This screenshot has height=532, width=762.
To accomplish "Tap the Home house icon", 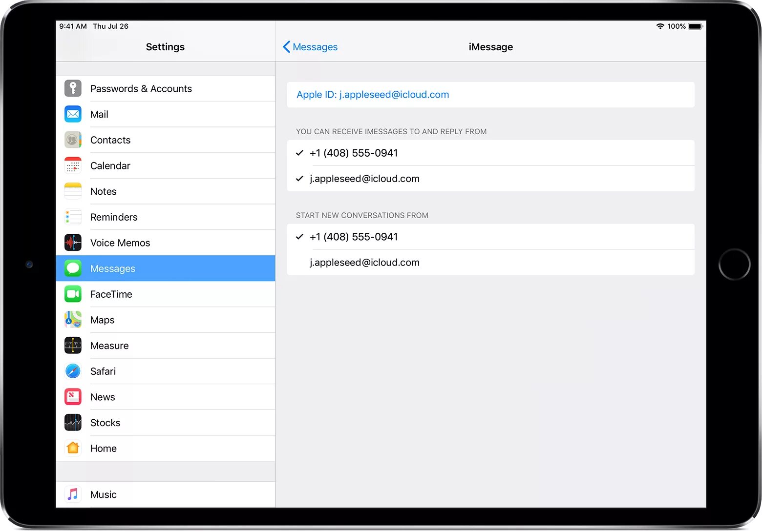I will coord(73,448).
